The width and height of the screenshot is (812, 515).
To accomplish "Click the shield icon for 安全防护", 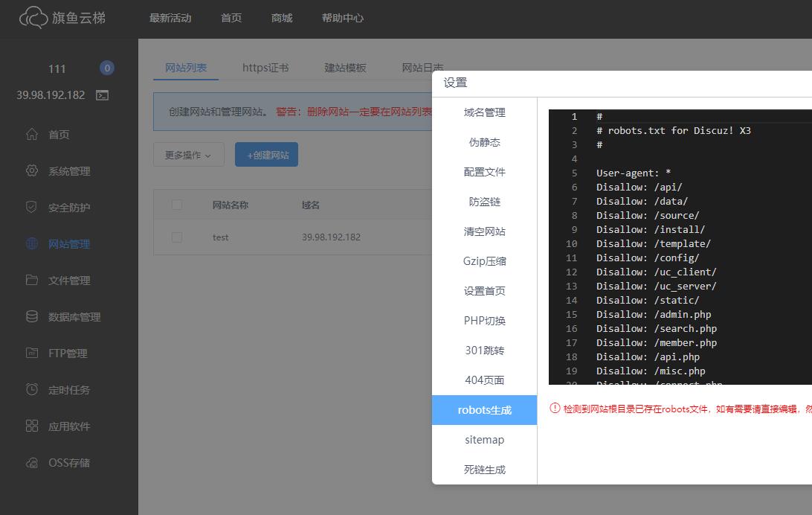I will [x=32, y=208].
